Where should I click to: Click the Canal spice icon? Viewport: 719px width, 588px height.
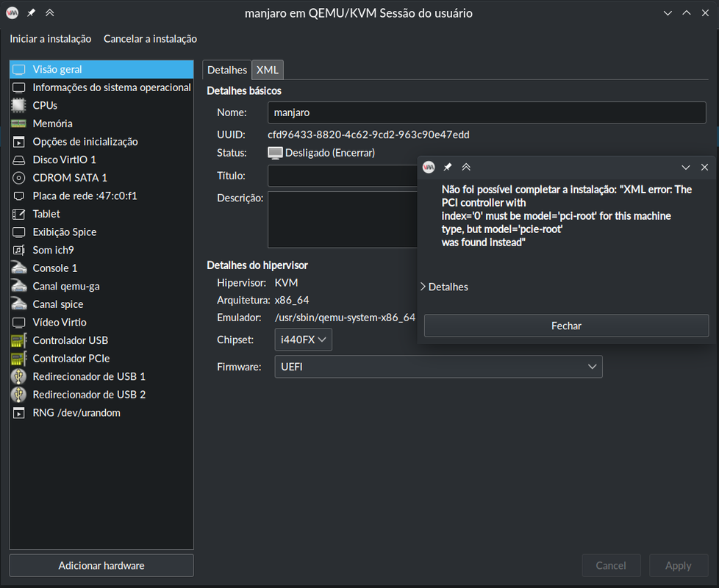click(x=19, y=304)
